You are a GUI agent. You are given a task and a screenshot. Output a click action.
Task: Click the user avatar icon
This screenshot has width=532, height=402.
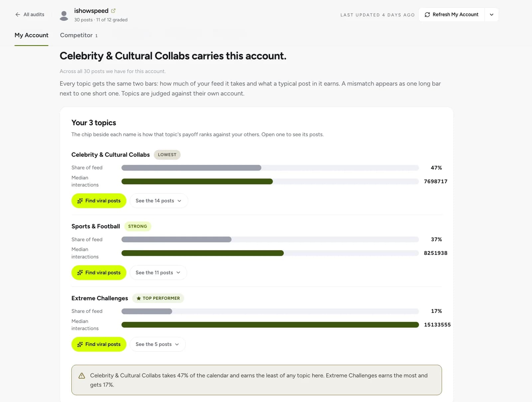[64, 15]
